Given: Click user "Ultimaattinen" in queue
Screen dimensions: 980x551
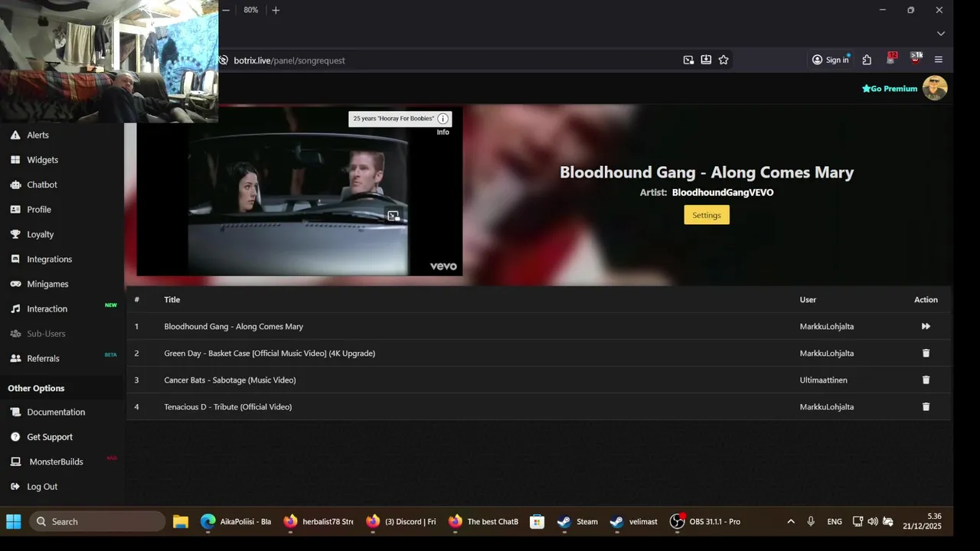Looking at the screenshot, I should tap(824, 380).
